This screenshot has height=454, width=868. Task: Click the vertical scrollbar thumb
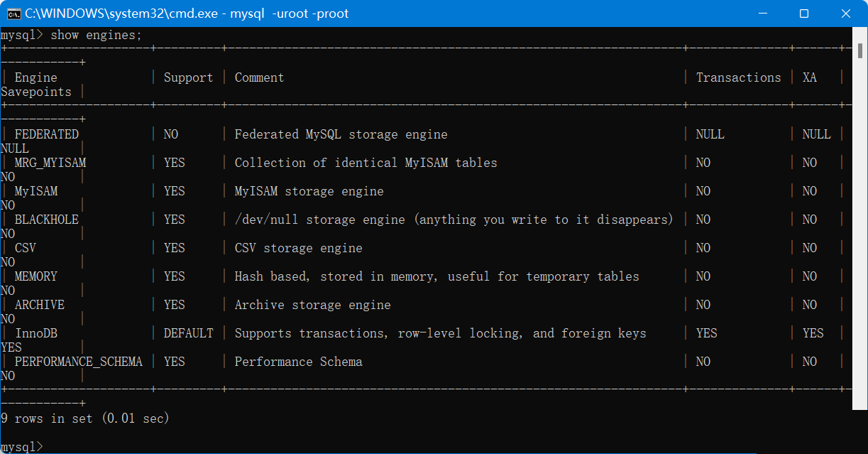click(859, 227)
